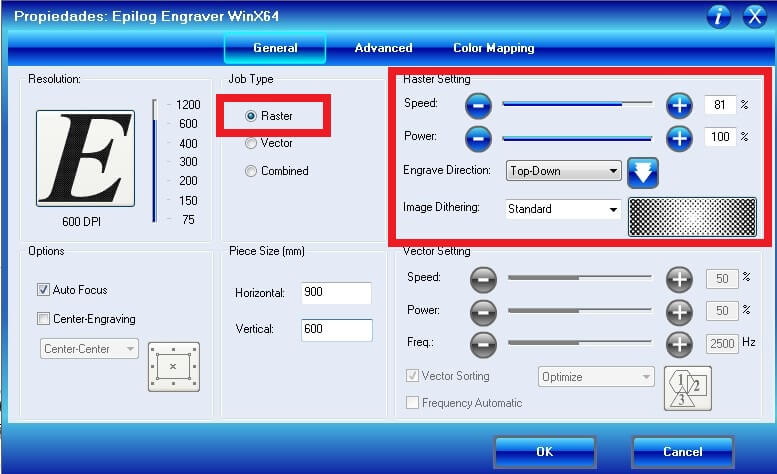Viewport: 777px width, 474px height.
Task: Increase vector power with plus button
Action: (679, 312)
